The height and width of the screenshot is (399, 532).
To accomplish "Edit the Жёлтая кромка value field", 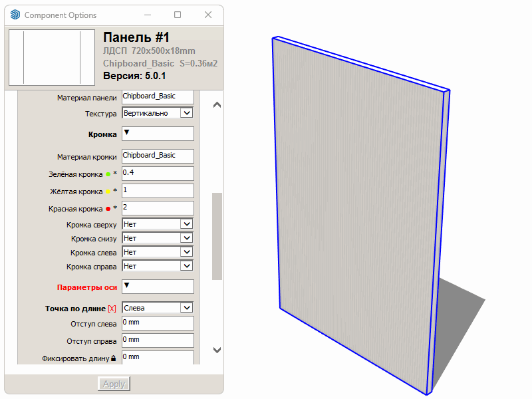I will click(x=158, y=191).
